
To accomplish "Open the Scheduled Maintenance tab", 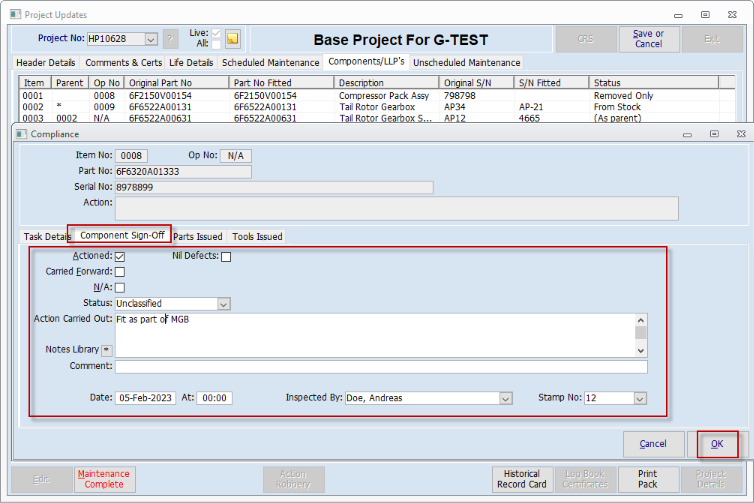I will [270, 63].
